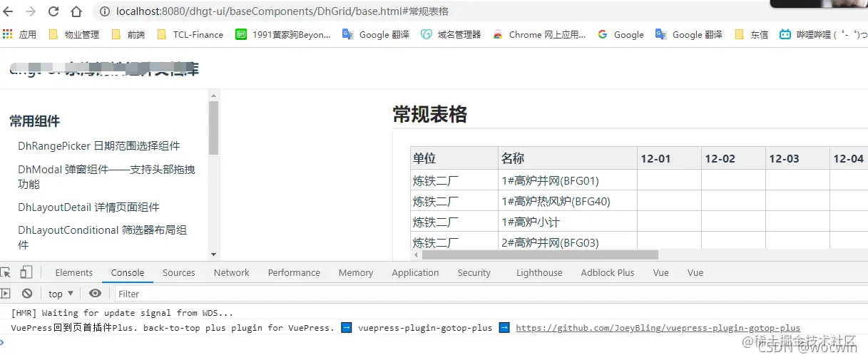
Task: Go forward with the browser forward arrow
Action: coord(31,11)
